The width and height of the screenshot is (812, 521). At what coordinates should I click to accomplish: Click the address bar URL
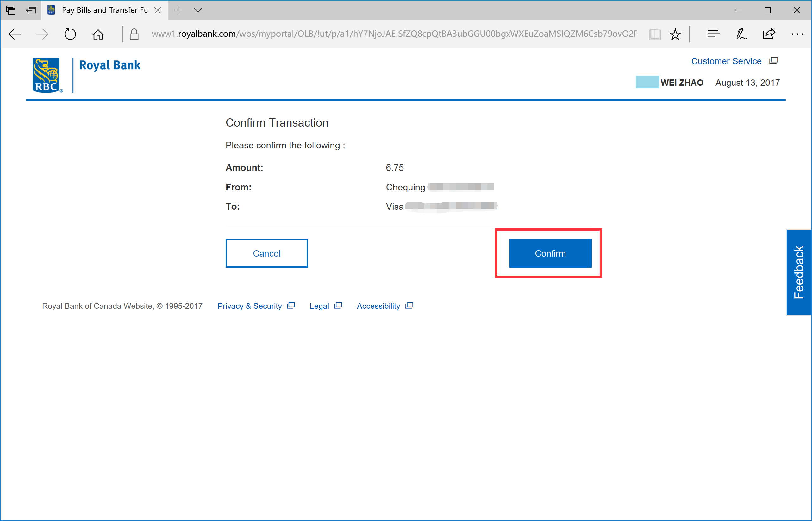(394, 34)
